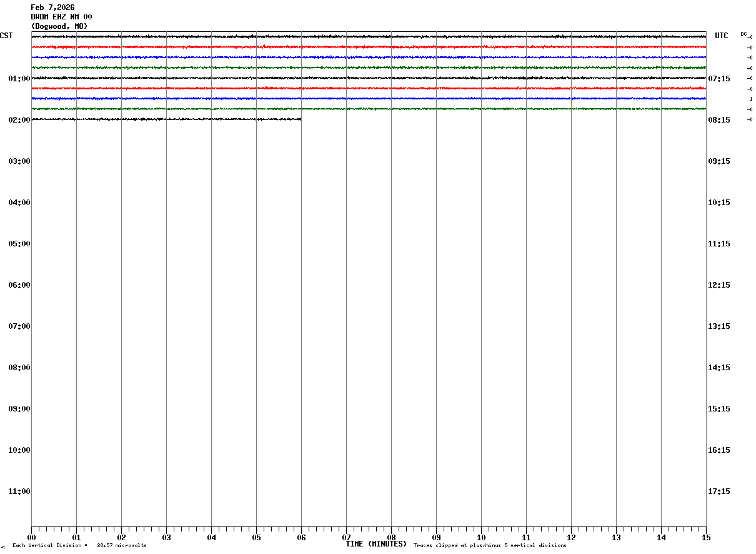Screen dimensions: 756x554
Task: Click minute 07 on the time axis
Action: tap(346, 538)
